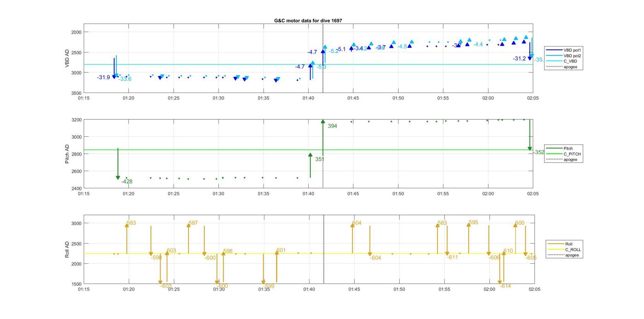Viewport: 644px width, 319px height.
Task: Click the '-428' pitch data label
Action: tap(126, 182)
